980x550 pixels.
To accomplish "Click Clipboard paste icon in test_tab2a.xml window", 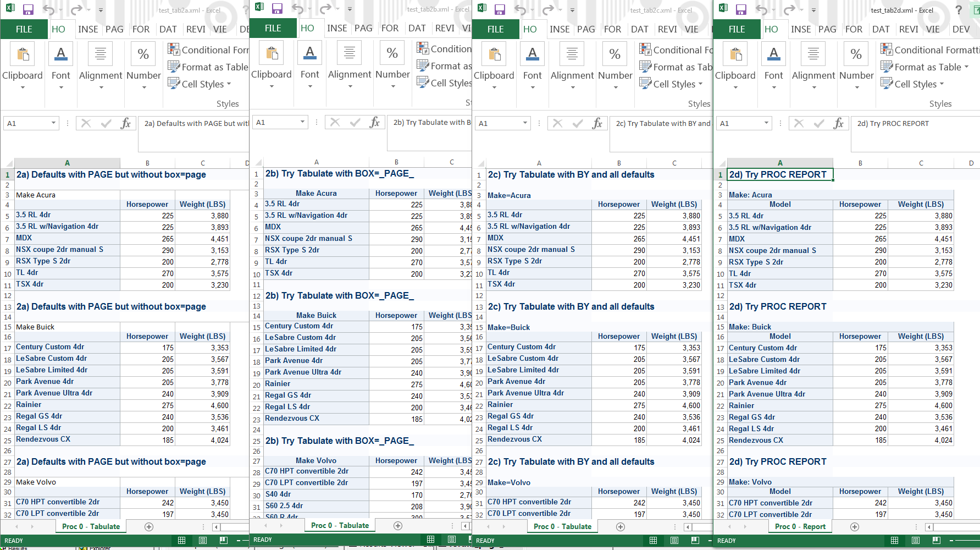I will pyautogui.click(x=23, y=54).
